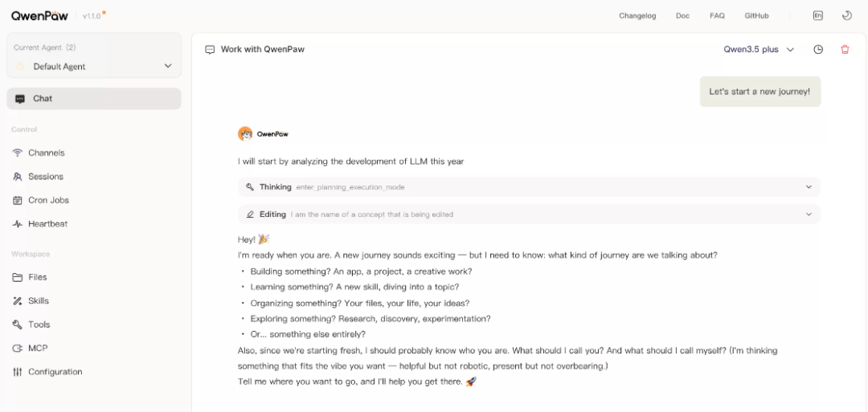868x412 pixels.
Task: Open Tools in the sidebar
Action: coord(39,324)
